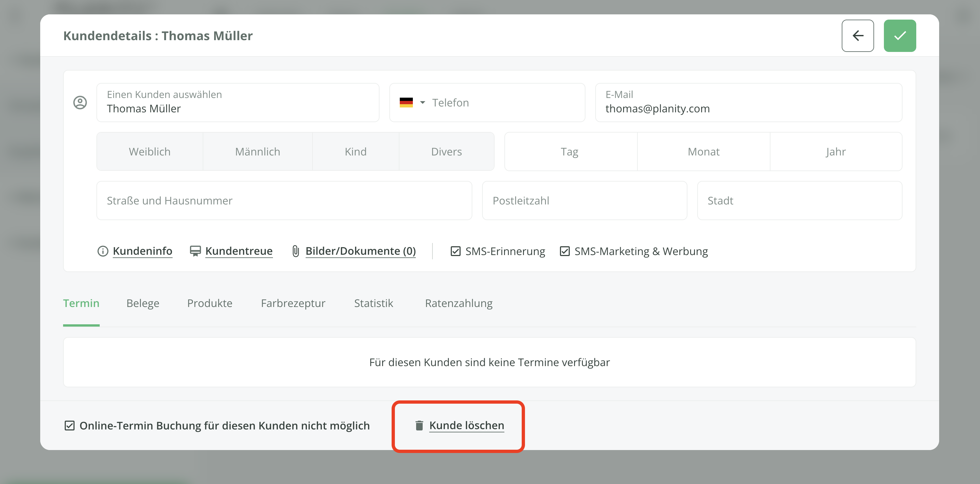Click the back arrow button
Screen dimensions: 980x484
(x=857, y=36)
